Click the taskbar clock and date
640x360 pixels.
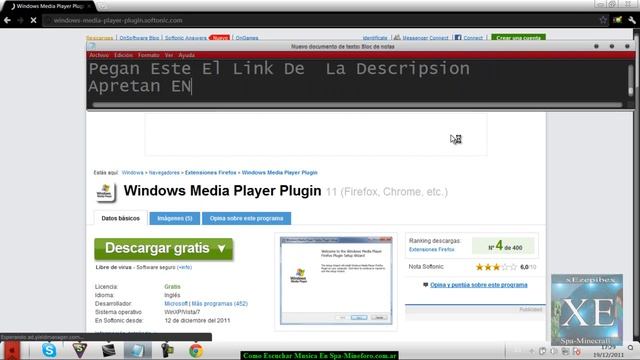(608, 351)
